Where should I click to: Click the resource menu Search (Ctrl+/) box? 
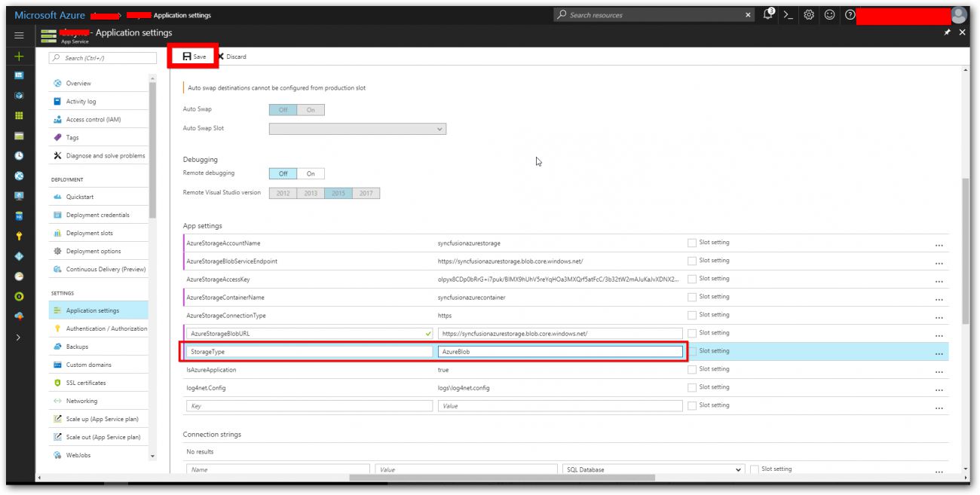[103, 58]
